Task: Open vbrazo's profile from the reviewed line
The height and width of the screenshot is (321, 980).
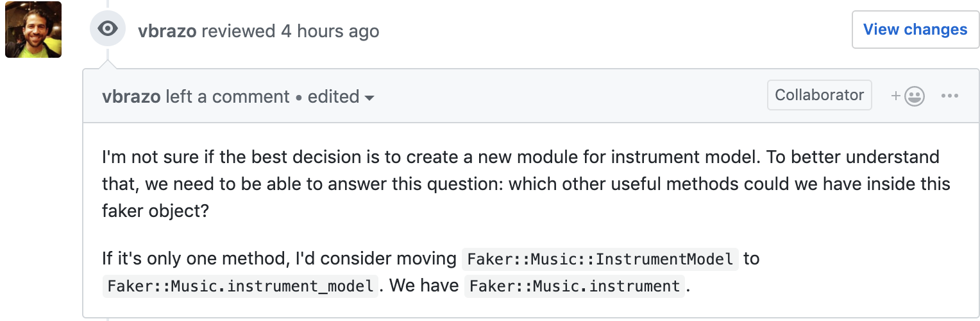Action: tap(167, 31)
